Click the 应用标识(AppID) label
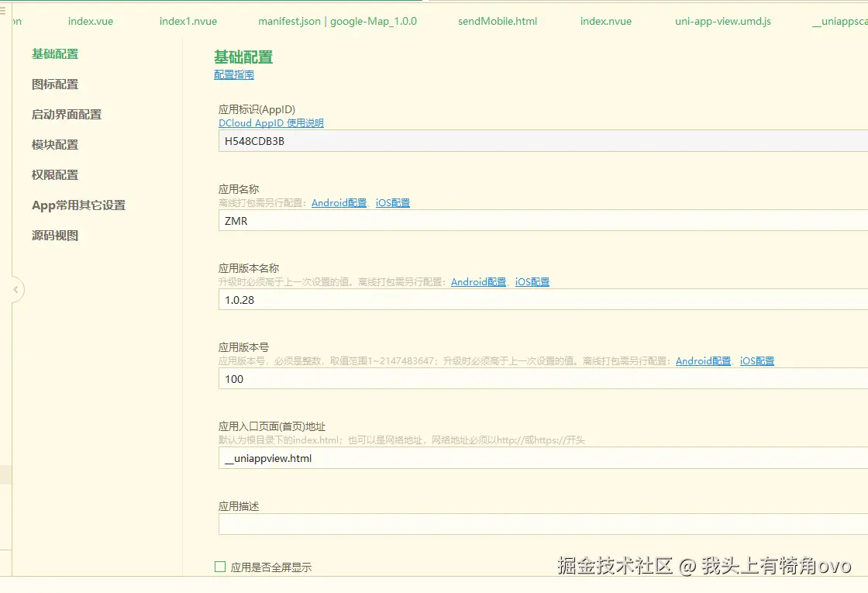The image size is (868, 593). (257, 109)
